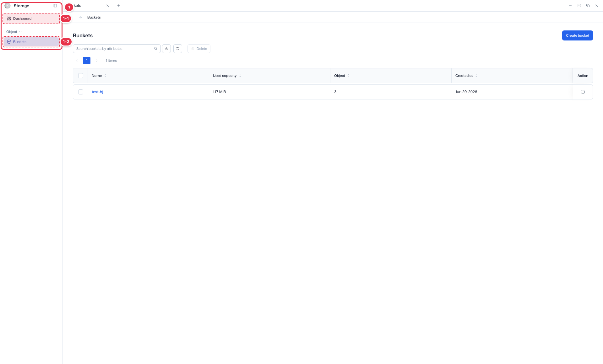The image size is (603, 364).
Task: Click the restore window icon
Action: [588, 6]
